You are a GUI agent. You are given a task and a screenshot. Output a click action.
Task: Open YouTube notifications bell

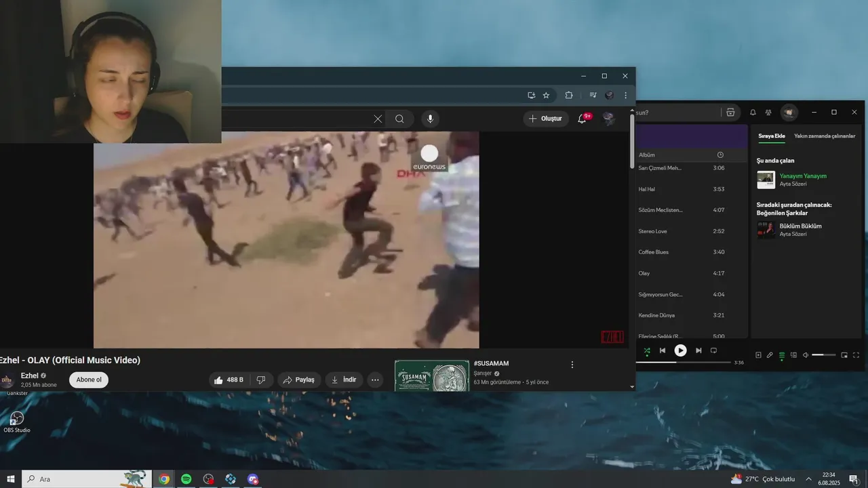tap(582, 119)
